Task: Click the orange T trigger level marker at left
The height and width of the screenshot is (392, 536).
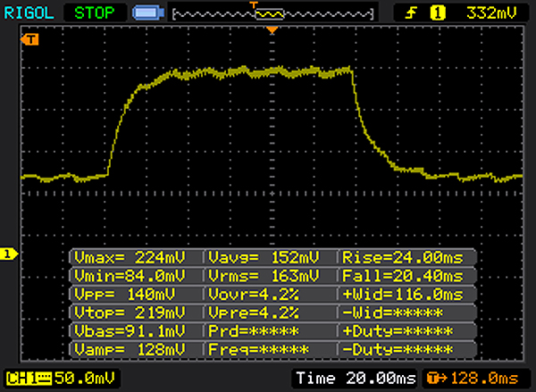Action: [31, 40]
